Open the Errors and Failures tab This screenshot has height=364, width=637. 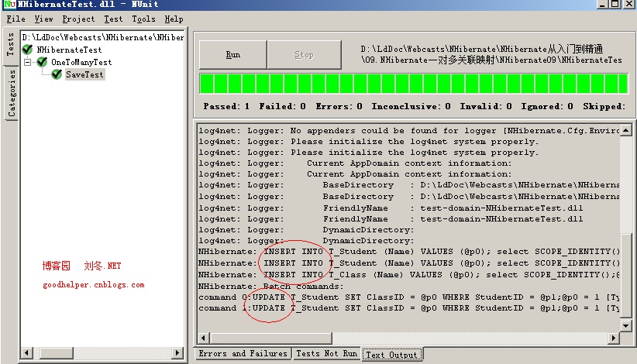[243, 353]
